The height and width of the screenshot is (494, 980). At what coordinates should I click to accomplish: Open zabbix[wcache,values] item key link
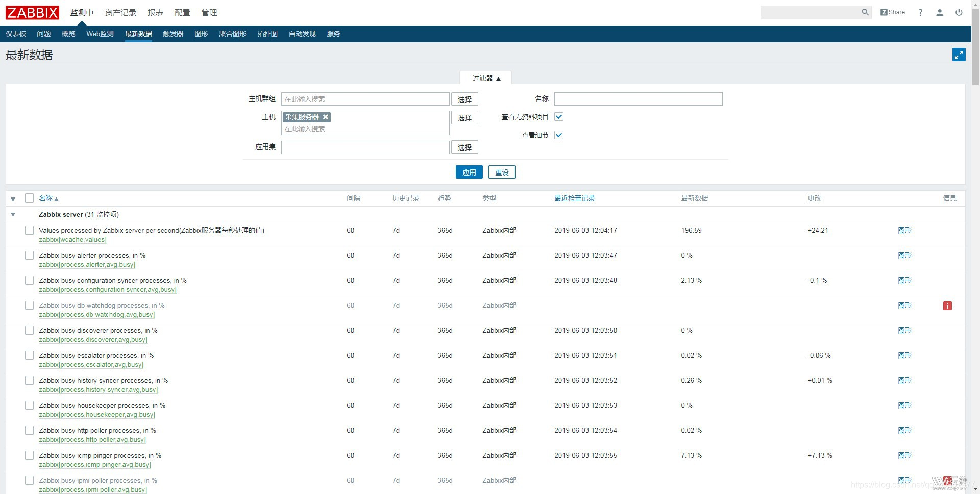(72, 240)
